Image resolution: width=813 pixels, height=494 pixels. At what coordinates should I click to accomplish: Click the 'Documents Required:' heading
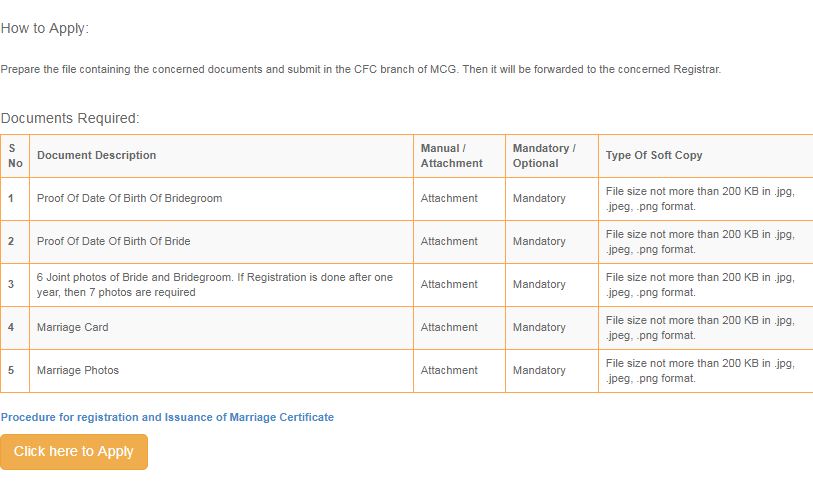[70, 118]
